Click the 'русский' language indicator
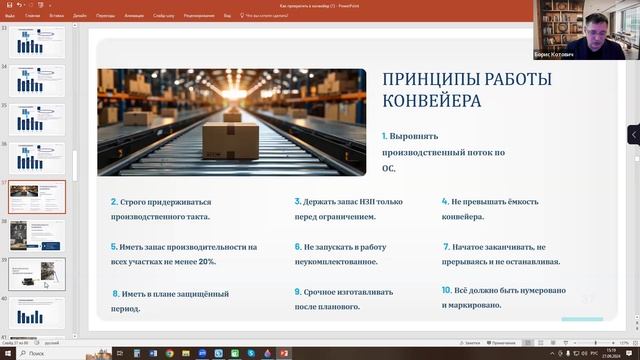640x360 pixels. tap(52, 343)
